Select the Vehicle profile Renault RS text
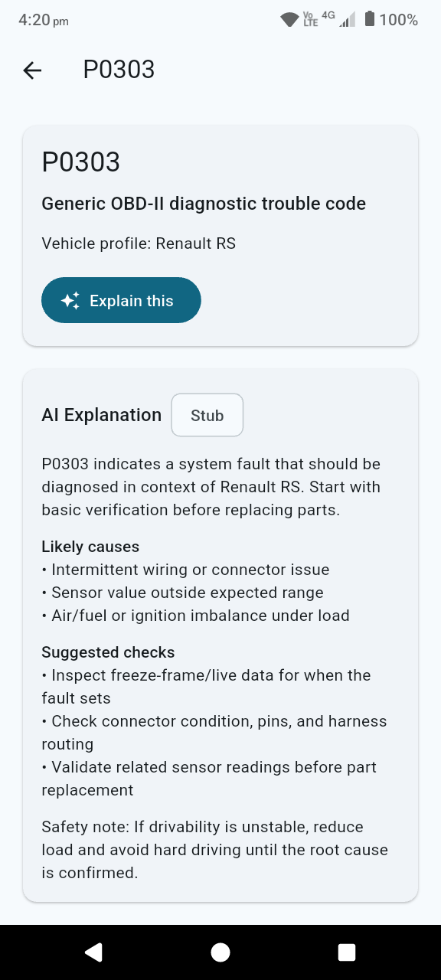The image size is (441, 980). tap(139, 243)
